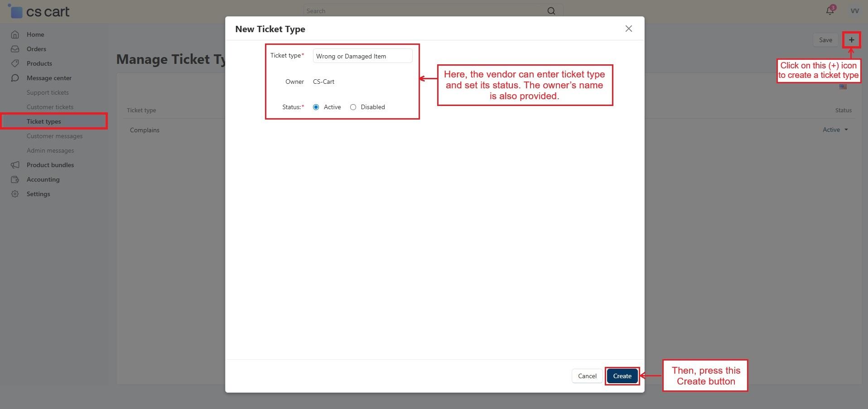Click the search magnifier icon
Screen dimensions: 868x409
click(x=551, y=11)
